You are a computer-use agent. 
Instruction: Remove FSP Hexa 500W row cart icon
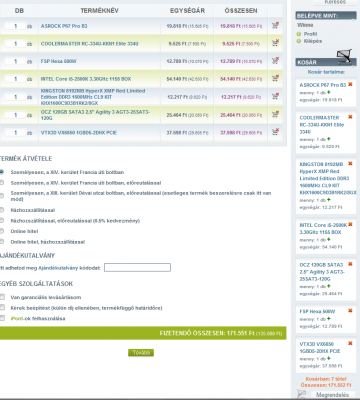coord(275,61)
